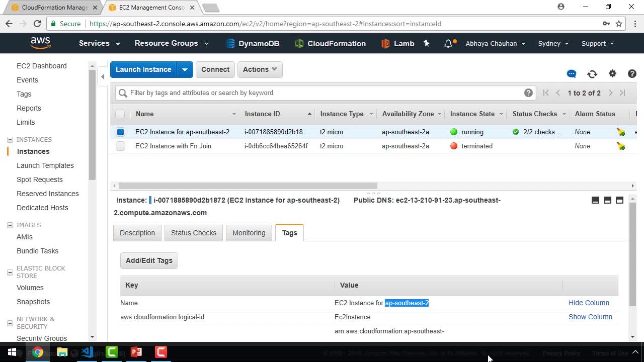The width and height of the screenshot is (644, 362).
Task: Uncheck the EC2 Instance for ap-southeast-2 row
Action: point(120,132)
